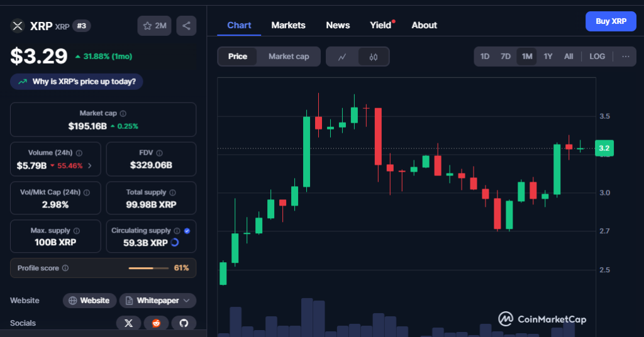Click the Market cap info icon

(123, 113)
